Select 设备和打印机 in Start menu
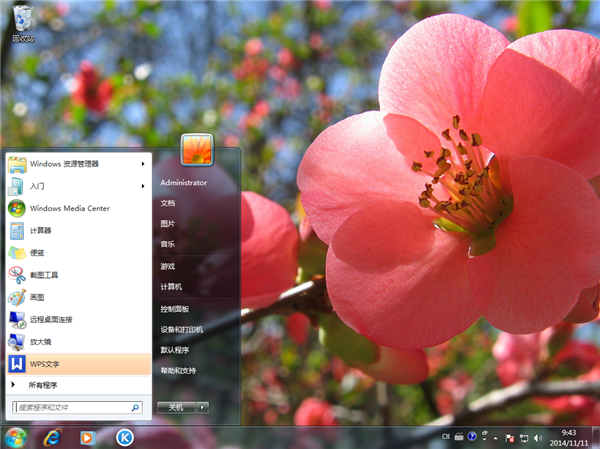Viewport: 600px width, 449px height. click(x=181, y=329)
